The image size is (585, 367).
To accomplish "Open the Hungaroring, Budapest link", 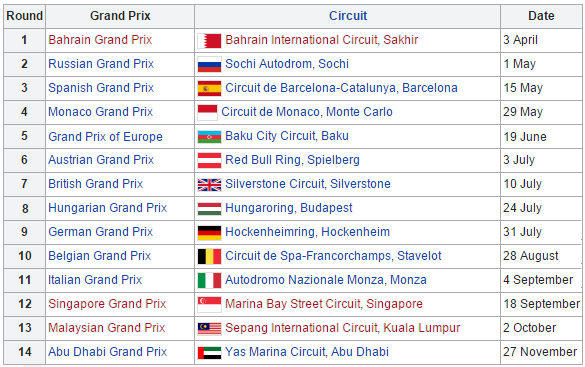I will click(288, 208).
